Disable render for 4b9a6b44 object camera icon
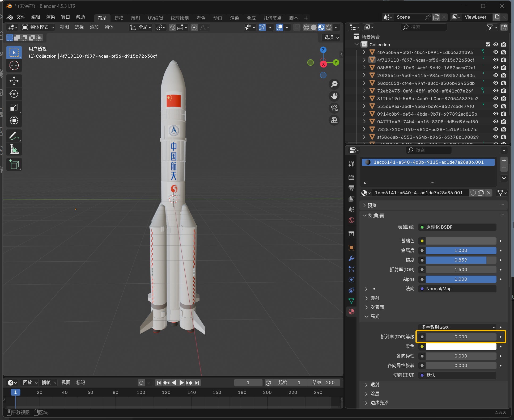 (x=504, y=52)
